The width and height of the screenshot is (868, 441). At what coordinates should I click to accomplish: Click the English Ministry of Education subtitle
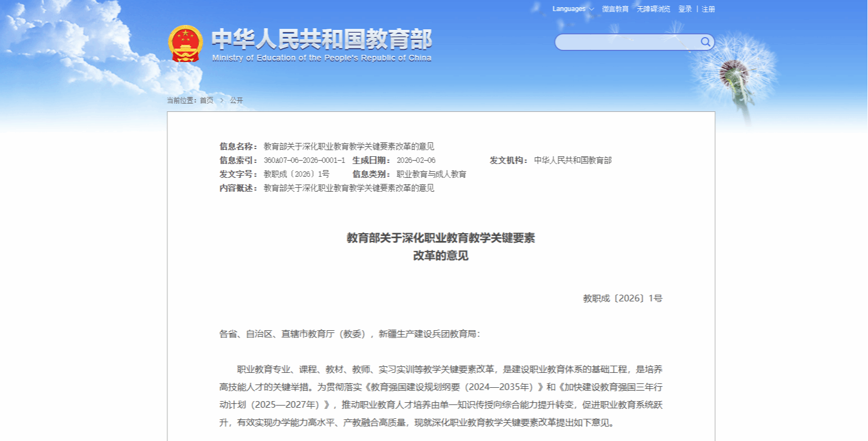321,58
